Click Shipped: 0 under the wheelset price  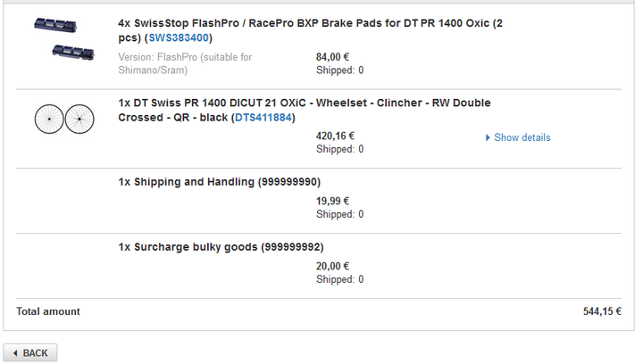pos(339,149)
